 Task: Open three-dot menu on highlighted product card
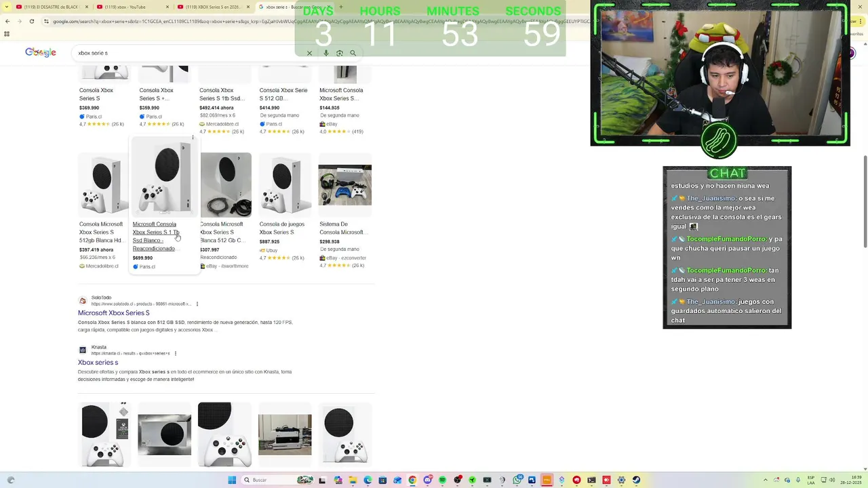(193, 138)
